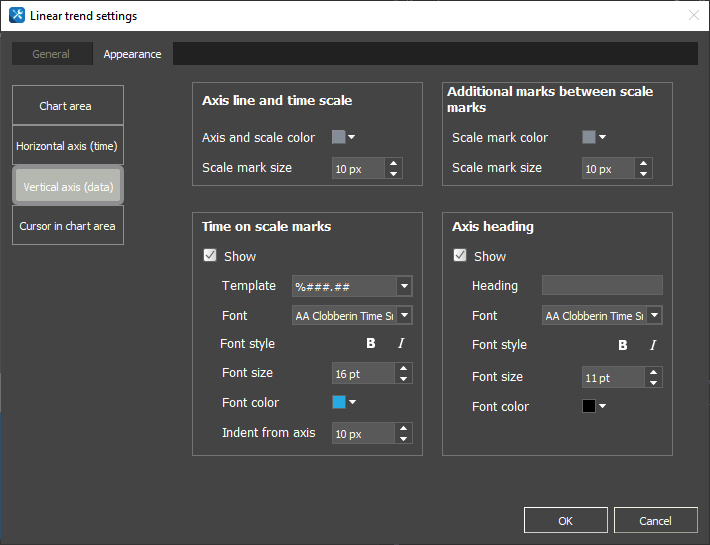Toggle bold in Time on scale marks
The image size is (710, 545).
click(371, 344)
